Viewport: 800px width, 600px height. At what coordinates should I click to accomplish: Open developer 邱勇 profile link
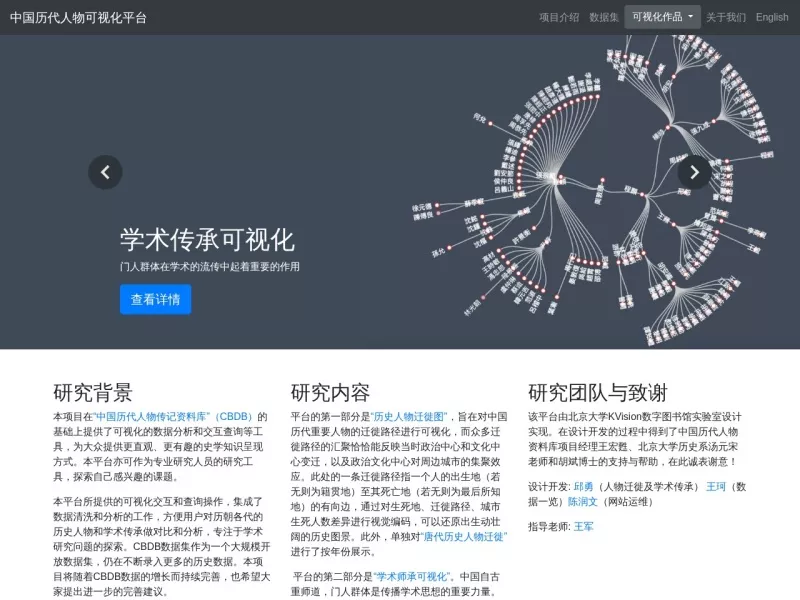583,487
